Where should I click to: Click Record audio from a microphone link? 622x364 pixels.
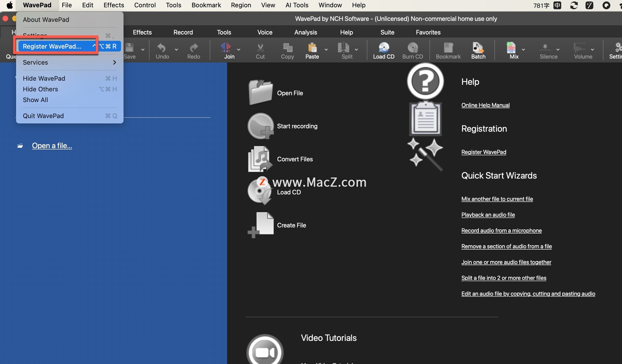click(x=501, y=231)
